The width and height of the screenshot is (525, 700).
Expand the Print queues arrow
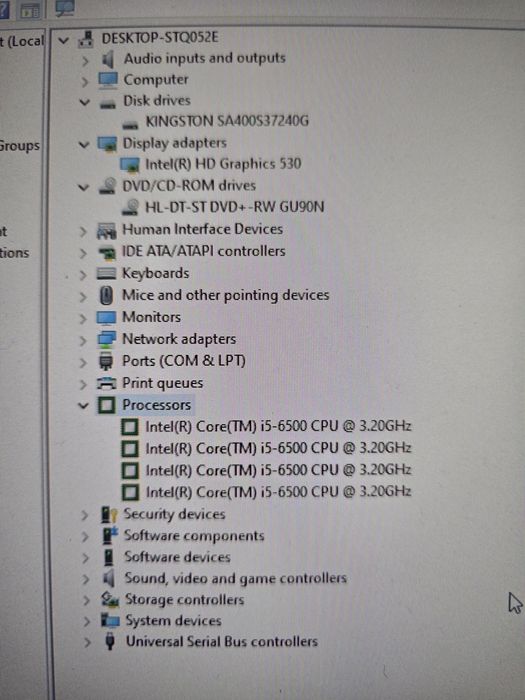click(x=83, y=384)
